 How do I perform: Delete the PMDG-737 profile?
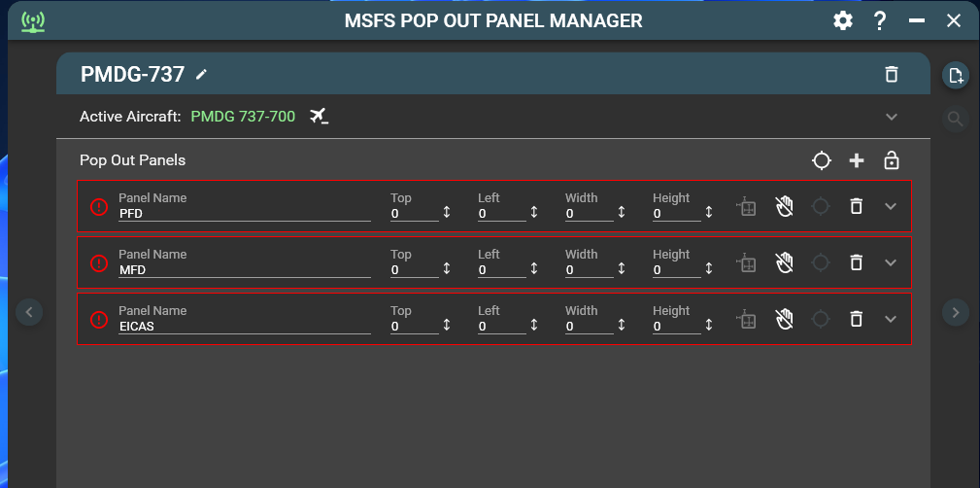coord(891,75)
